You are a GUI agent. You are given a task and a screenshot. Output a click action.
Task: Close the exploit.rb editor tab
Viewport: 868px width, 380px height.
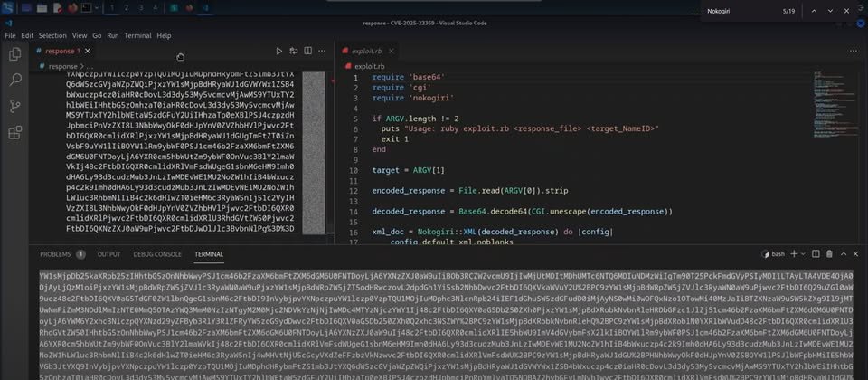click(x=391, y=51)
